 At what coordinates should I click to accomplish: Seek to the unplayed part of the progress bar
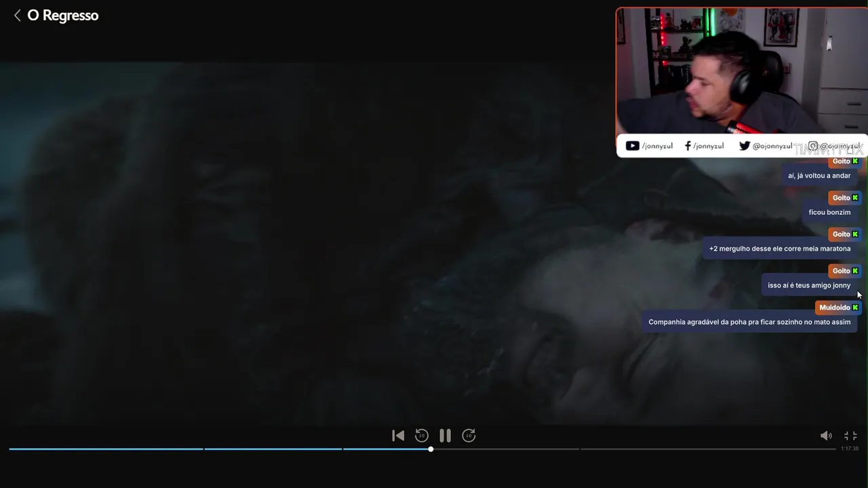(x=633, y=449)
